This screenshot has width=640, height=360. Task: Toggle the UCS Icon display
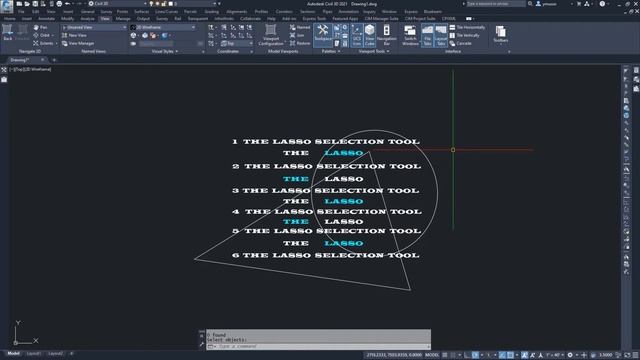pyautogui.click(x=357, y=35)
